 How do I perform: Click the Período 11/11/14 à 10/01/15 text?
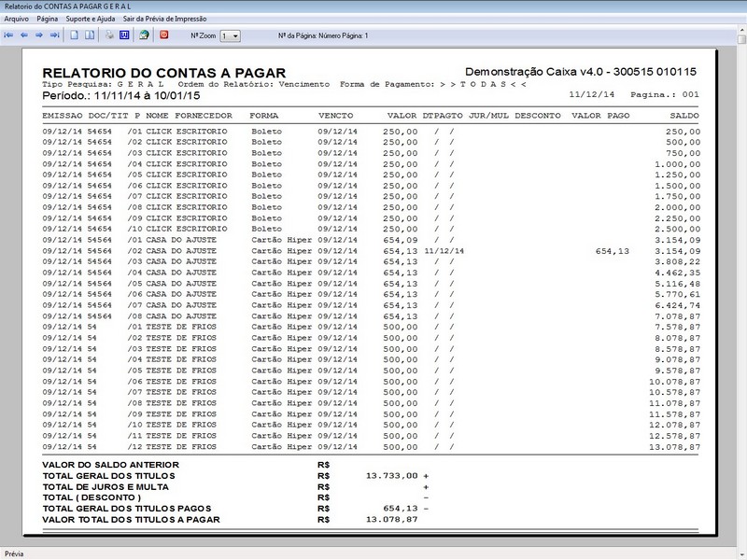121,96
